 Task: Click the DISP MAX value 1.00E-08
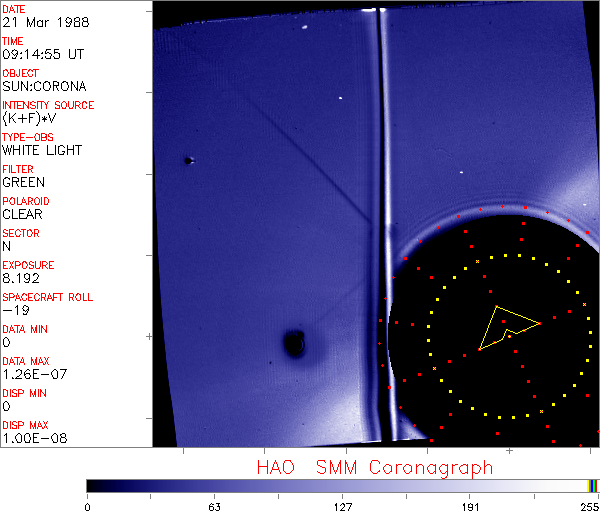(x=30, y=438)
